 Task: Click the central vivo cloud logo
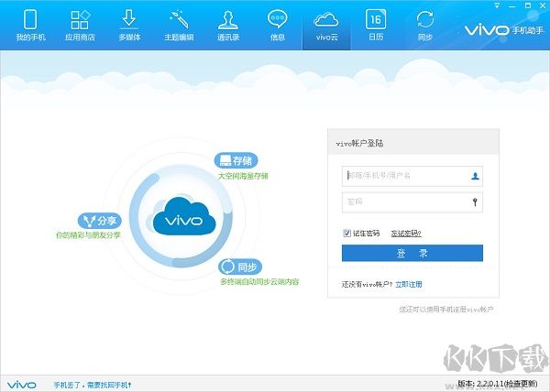(184, 216)
